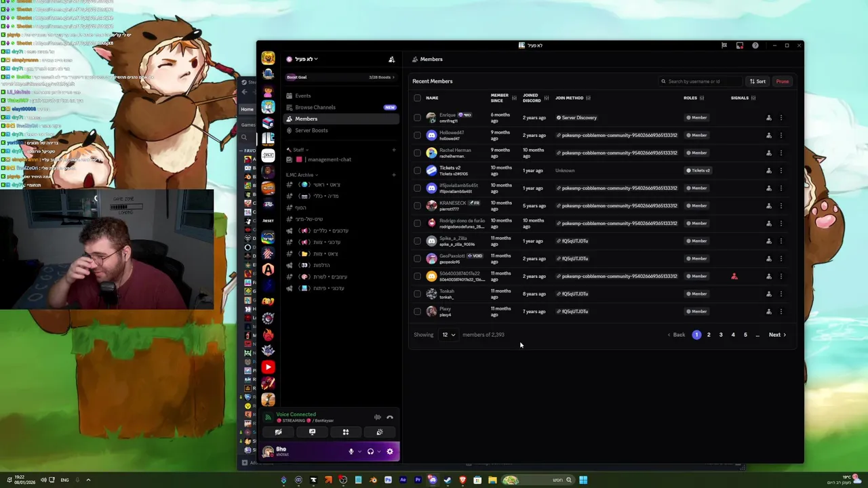The image size is (868, 488).
Task: Open the Joined Discord column filter
Action: pos(546,98)
